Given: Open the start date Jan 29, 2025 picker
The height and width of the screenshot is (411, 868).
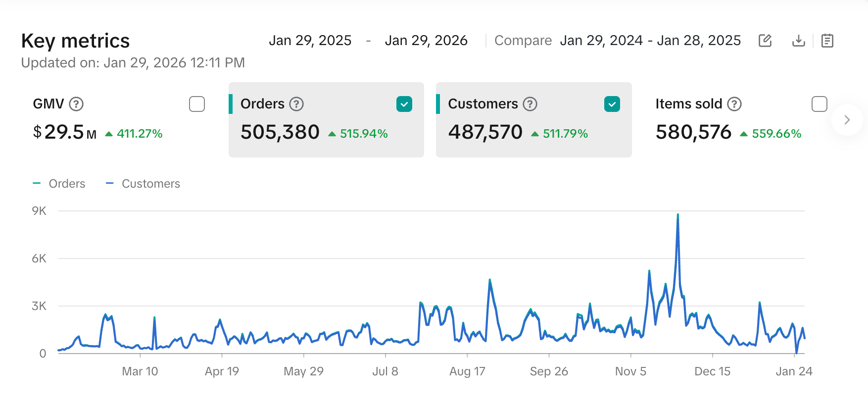Looking at the screenshot, I should point(310,41).
